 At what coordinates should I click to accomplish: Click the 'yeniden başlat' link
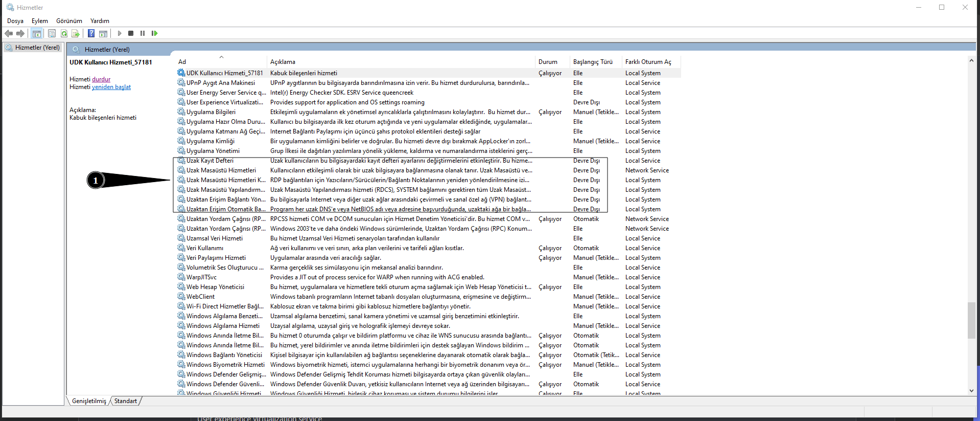click(x=111, y=87)
